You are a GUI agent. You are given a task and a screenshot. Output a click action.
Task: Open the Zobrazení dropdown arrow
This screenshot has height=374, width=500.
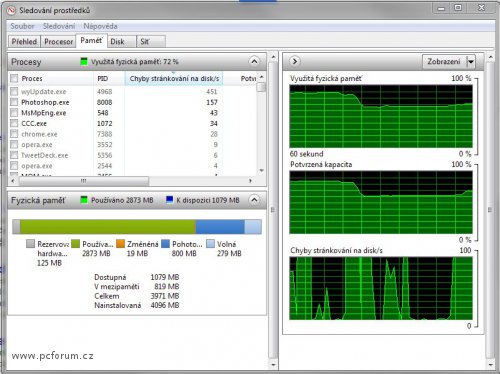tap(470, 62)
